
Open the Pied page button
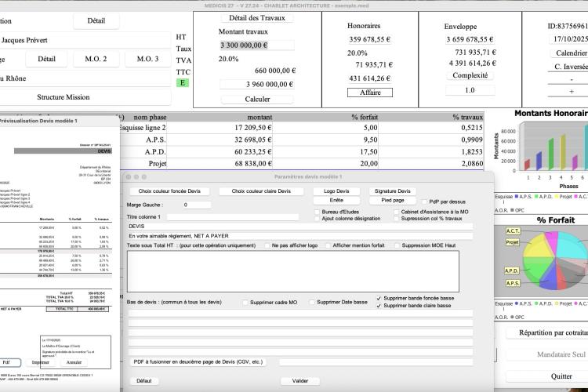pyautogui.click(x=393, y=201)
